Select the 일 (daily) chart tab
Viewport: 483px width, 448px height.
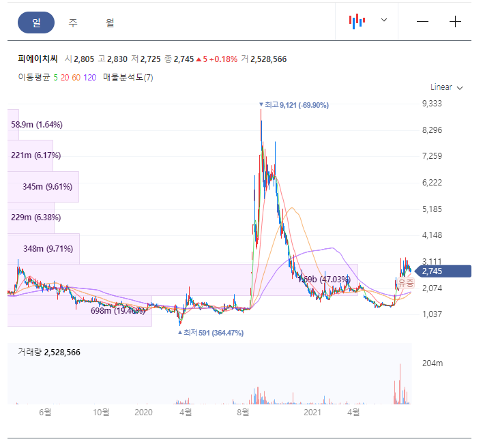point(36,23)
